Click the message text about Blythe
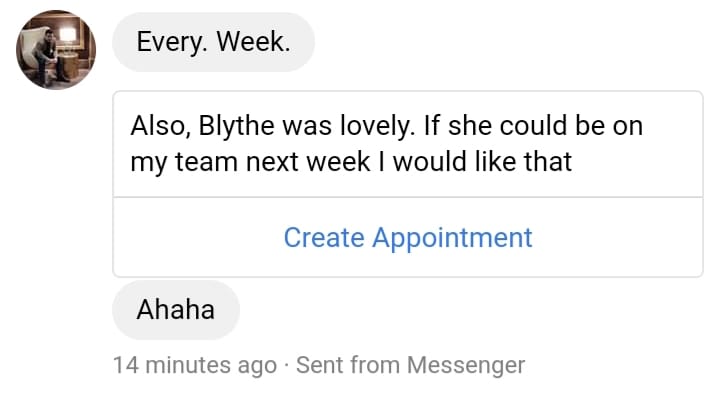 tap(387, 144)
